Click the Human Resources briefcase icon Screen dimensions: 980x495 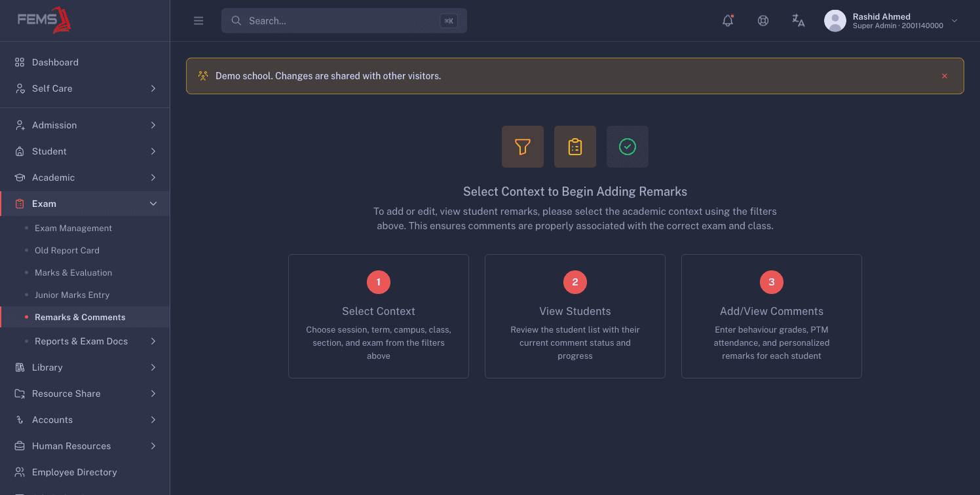20,446
